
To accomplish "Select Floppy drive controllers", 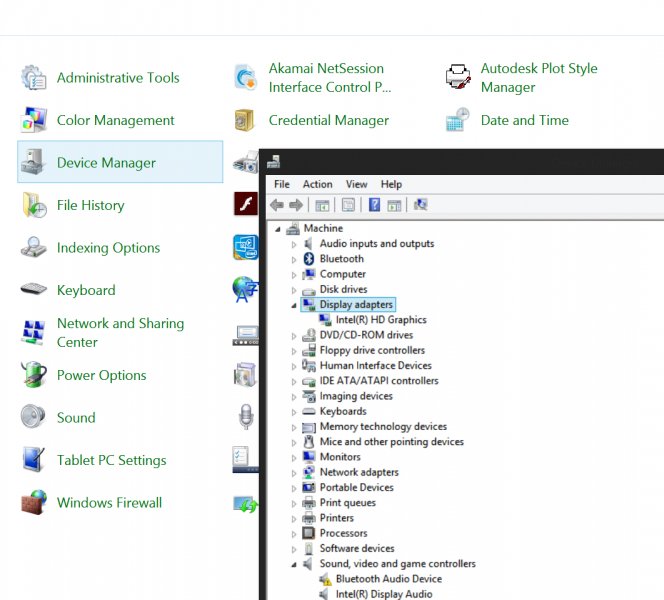I will [x=372, y=350].
